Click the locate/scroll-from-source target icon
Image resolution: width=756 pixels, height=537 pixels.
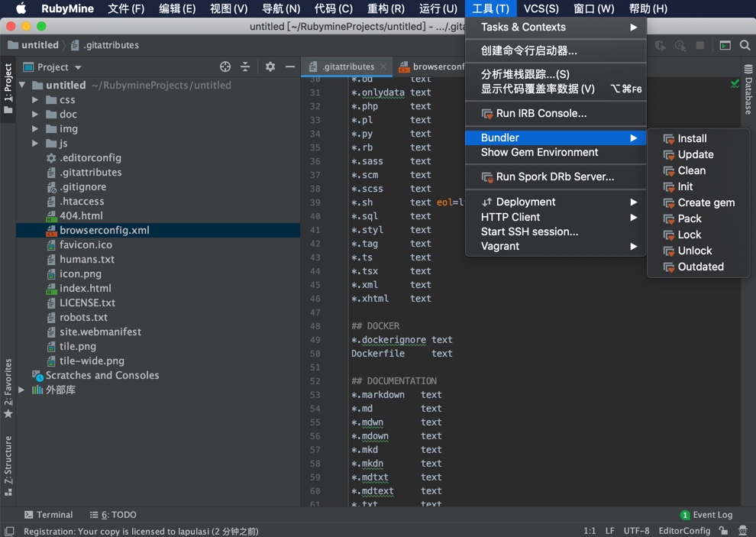(225, 66)
